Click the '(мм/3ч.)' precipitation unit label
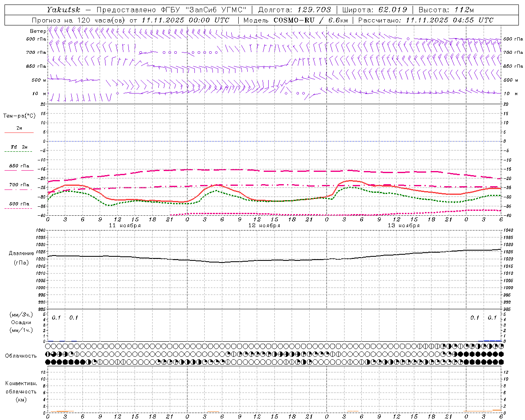The image size is (525, 420). (x=21, y=315)
